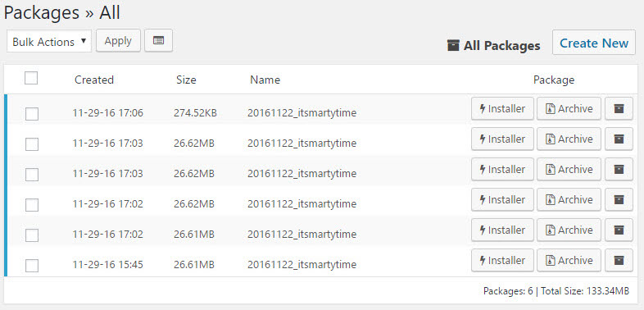Click the package options icon next to Apply
This screenshot has height=310, width=644.
(158, 40)
